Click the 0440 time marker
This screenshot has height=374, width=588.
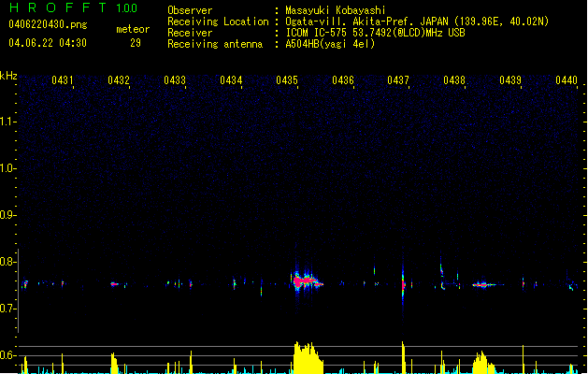[x=566, y=80]
